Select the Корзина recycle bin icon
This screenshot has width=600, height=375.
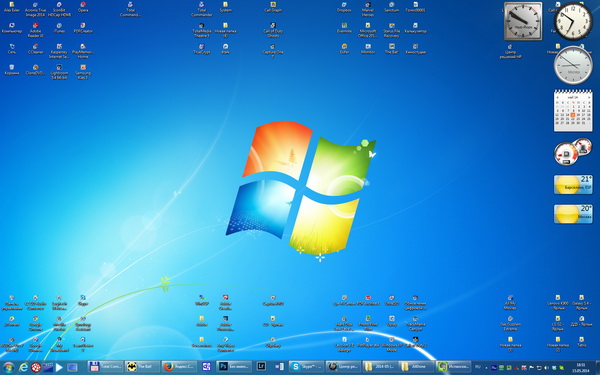(12, 70)
